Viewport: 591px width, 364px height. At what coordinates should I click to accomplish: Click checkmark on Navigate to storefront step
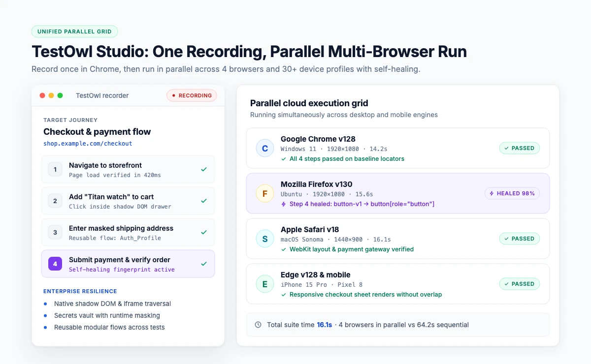[204, 169]
